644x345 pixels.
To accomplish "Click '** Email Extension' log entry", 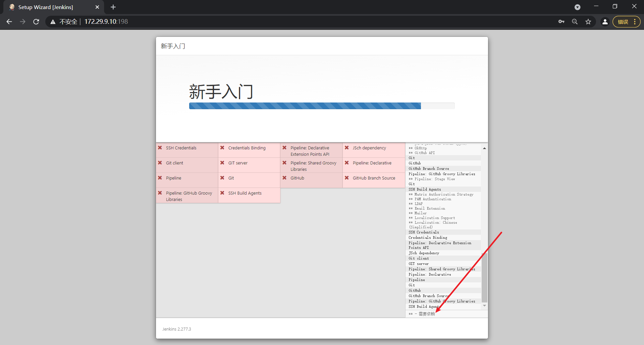I will pyautogui.click(x=427, y=208).
